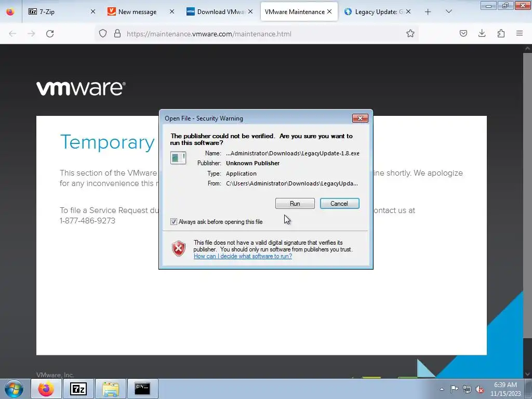
Task: Open the Firefox application menu
Action: pos(520,33)
